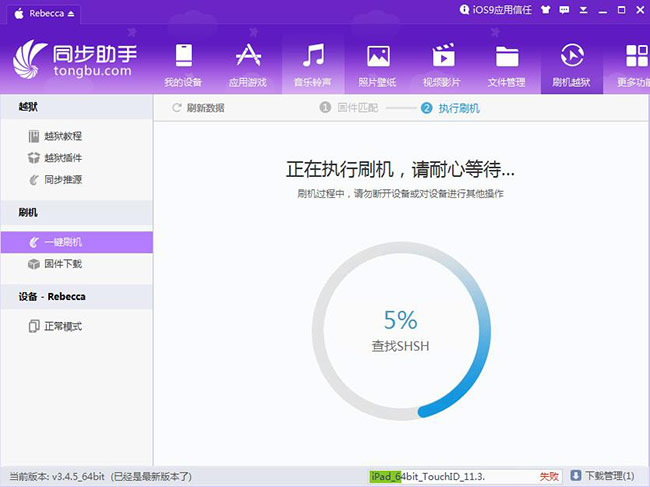The width and height of the screenshot is (650, 487).
Task: Click the download manager arrow icon
Action: 575,475
